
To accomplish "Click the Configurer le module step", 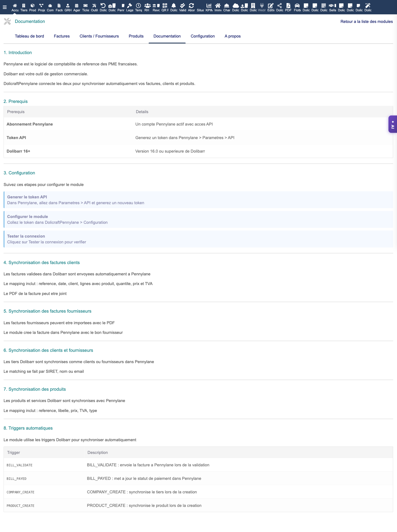I will tap(198, 219).
